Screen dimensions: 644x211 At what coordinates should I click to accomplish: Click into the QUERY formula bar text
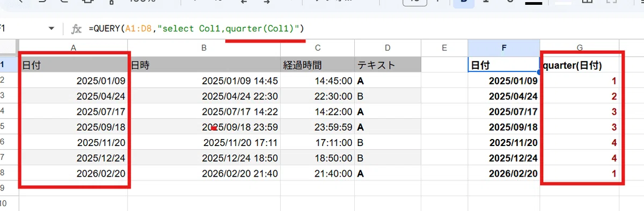point(196,28)
